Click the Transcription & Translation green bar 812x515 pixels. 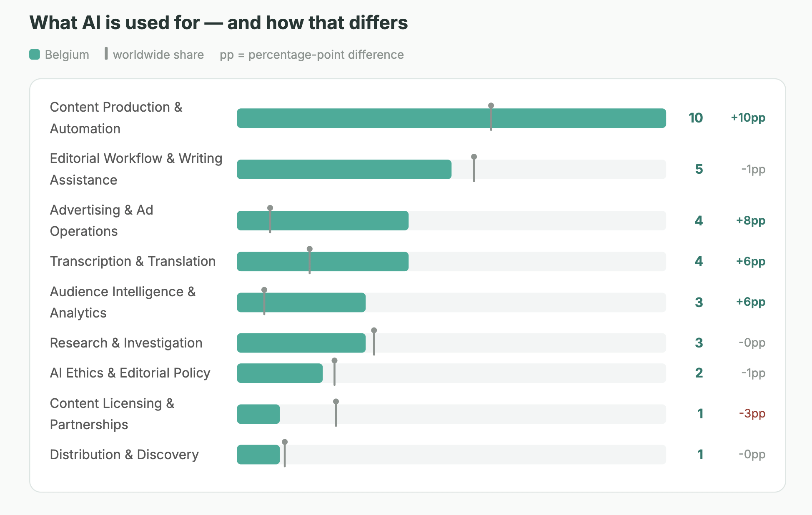[323, 262]
